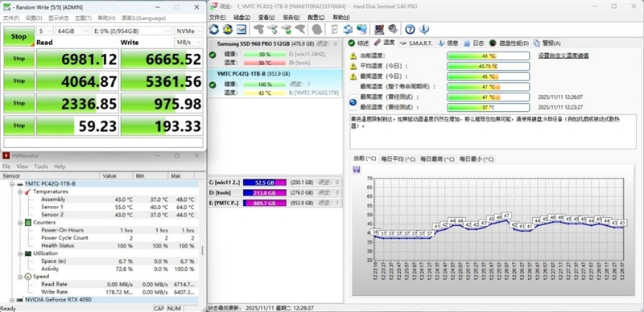The height and width of the screenshot is (312, 644).
Task: Click the thermometer icon of Temperatures node in HWMonitor
Action: (x=27, y=191)
